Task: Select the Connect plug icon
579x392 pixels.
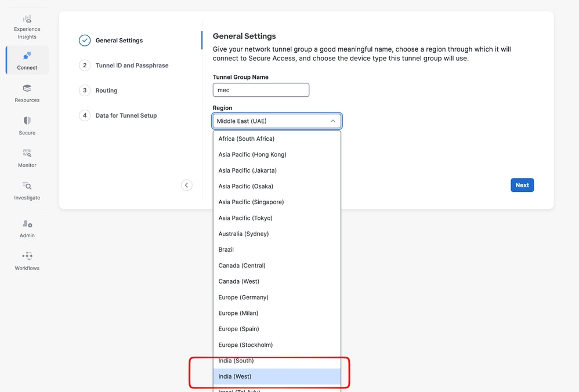Action: point(27,56)
